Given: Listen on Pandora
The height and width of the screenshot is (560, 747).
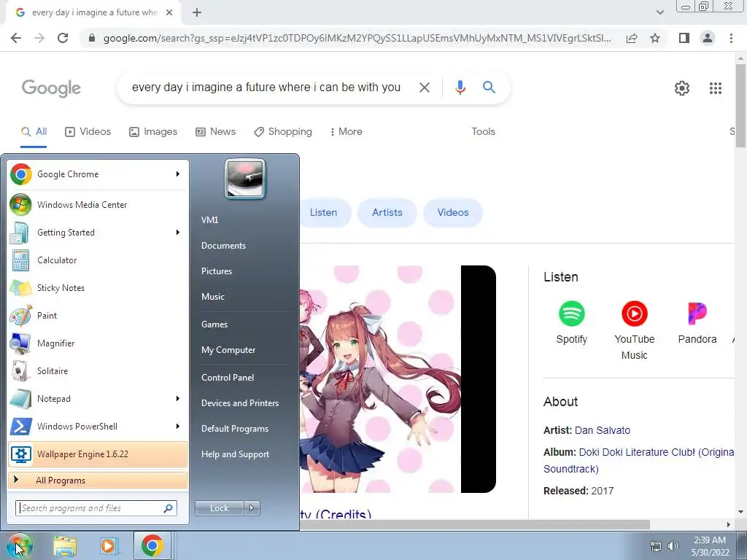Looking at the screenshot, I should coord(697,322).
